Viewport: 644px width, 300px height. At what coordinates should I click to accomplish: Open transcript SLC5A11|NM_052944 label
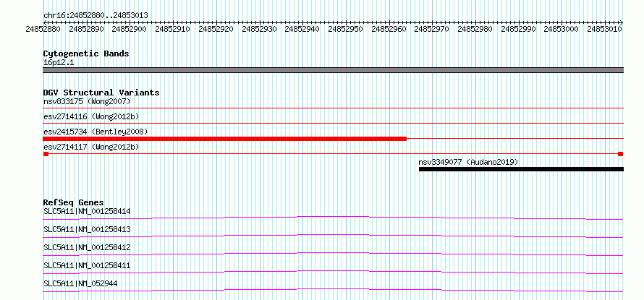(x=80, y=283)
